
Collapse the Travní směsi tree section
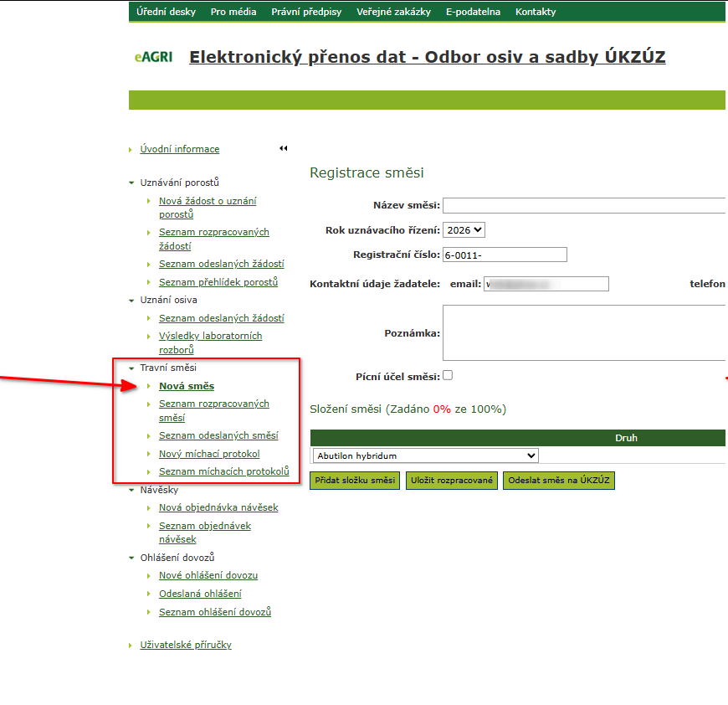(131, 368)
